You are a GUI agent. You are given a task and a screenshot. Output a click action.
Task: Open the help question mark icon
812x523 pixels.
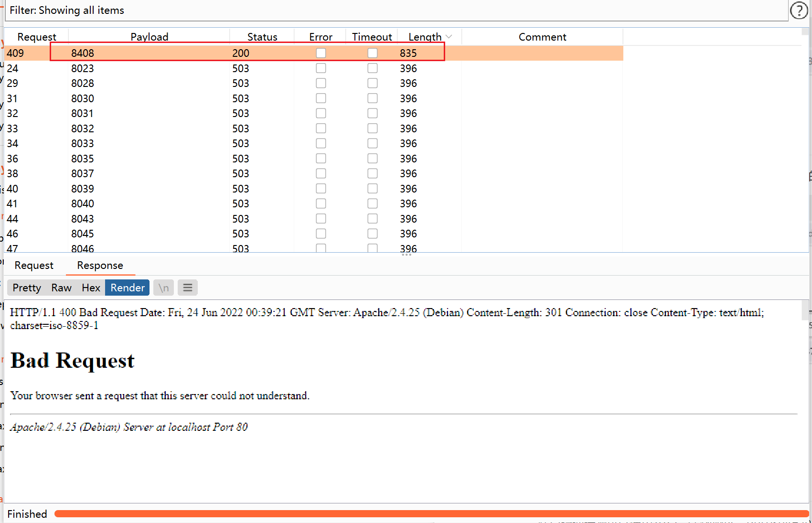[799, 10]
